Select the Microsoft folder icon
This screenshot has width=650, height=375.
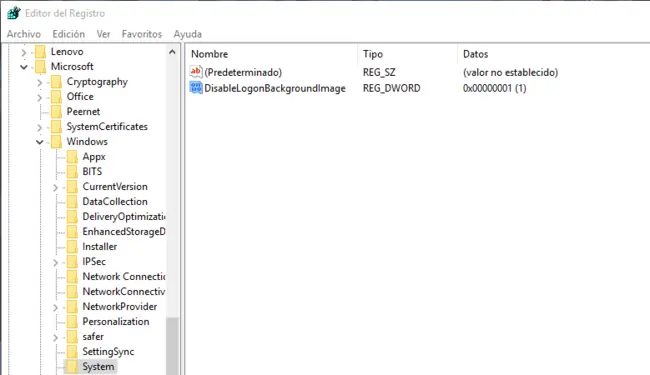click(41, 67)
